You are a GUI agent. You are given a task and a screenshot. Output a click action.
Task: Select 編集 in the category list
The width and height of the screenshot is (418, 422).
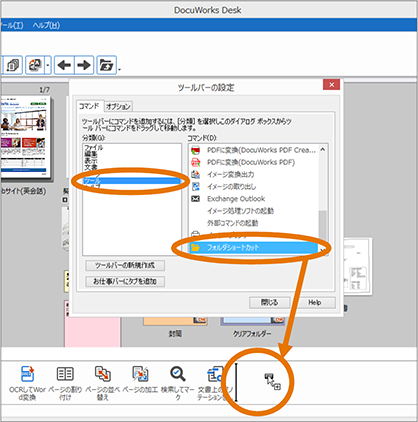pos(91,154)
